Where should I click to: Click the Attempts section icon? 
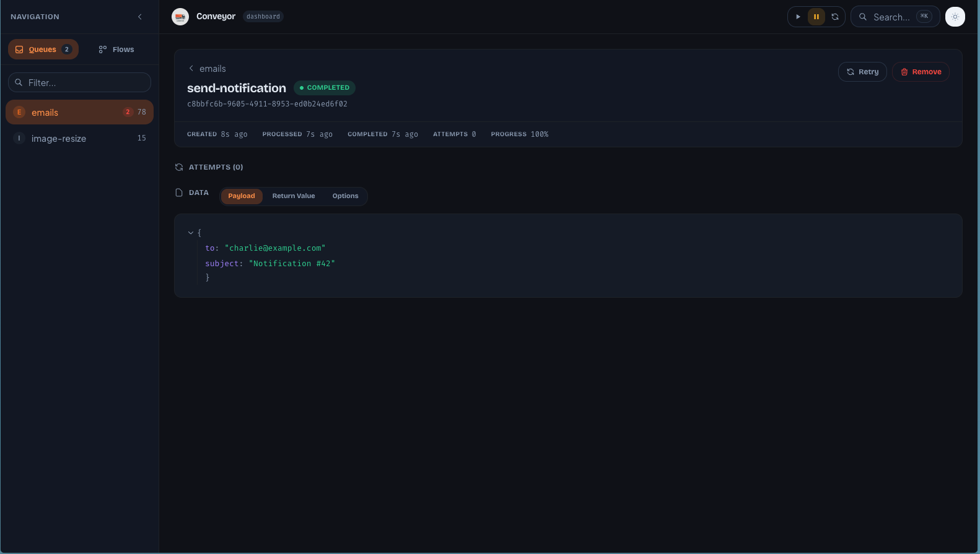[x=179, y=167]
